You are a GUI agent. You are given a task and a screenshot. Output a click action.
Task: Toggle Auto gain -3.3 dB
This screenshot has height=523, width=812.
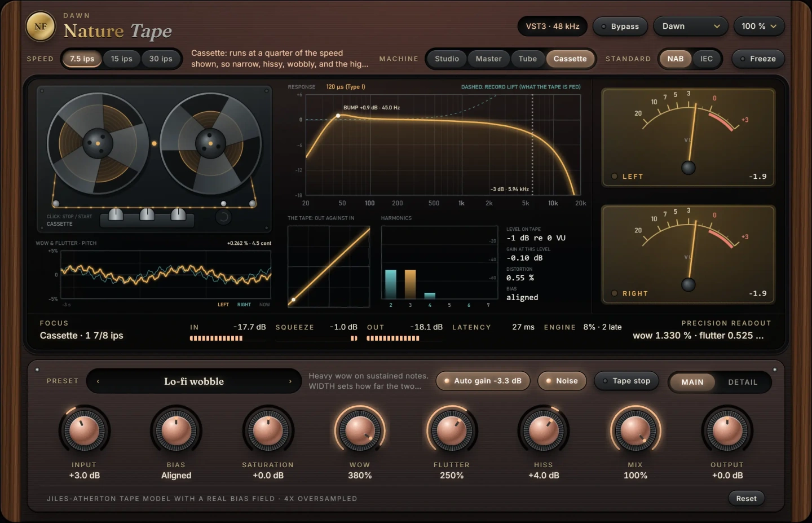[x=483, y=381]
